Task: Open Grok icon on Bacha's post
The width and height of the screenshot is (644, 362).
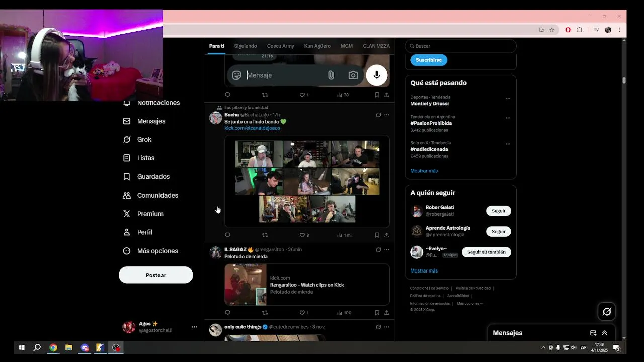Action: point(378,115)
